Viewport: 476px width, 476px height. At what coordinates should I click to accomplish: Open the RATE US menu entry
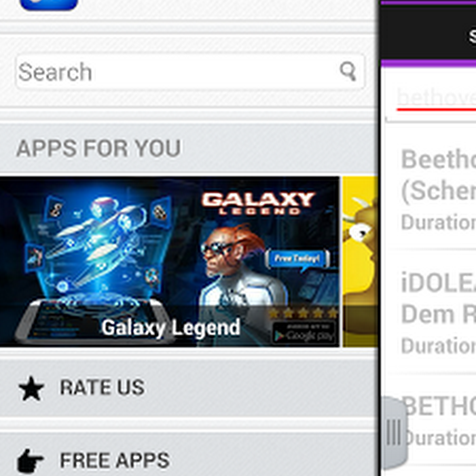188,388
